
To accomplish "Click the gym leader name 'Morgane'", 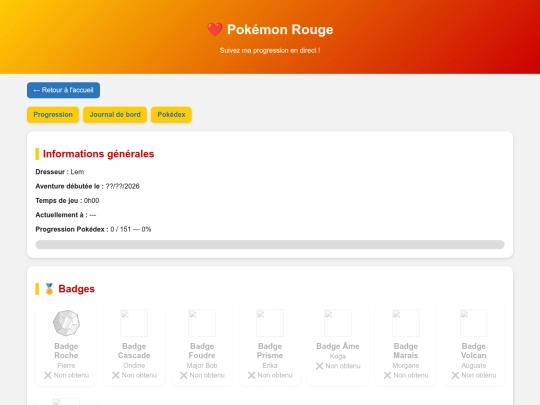I will [x=406, y=365].
